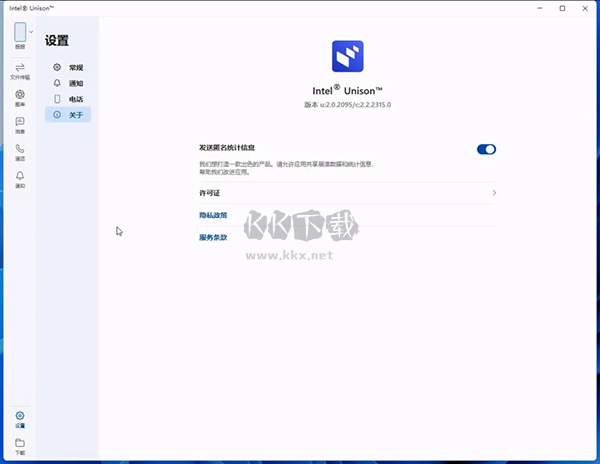Open File Transfer (文件传输) in left sidebar
The height and width of the screenshot is (464, 600).
20,71
